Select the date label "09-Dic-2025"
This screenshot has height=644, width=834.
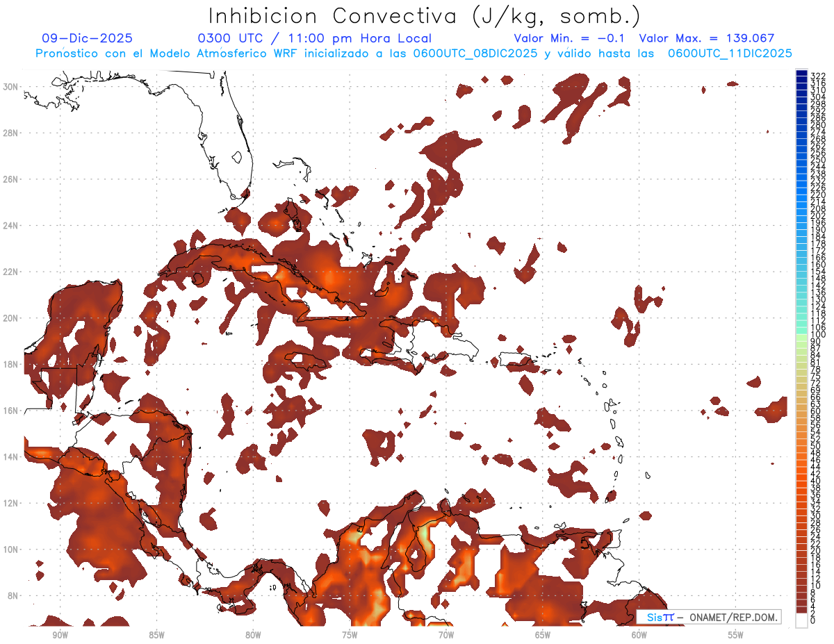(x=88, y=39)
